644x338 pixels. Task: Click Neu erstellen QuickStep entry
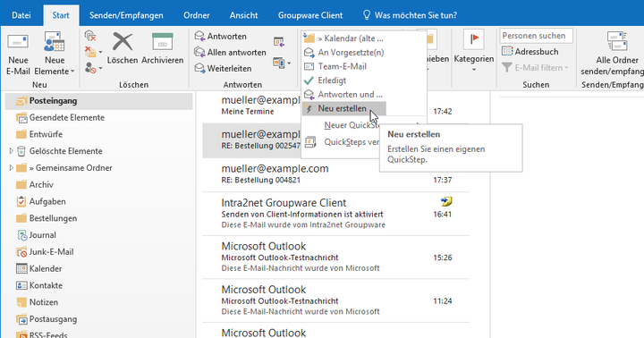click(343, 108)
